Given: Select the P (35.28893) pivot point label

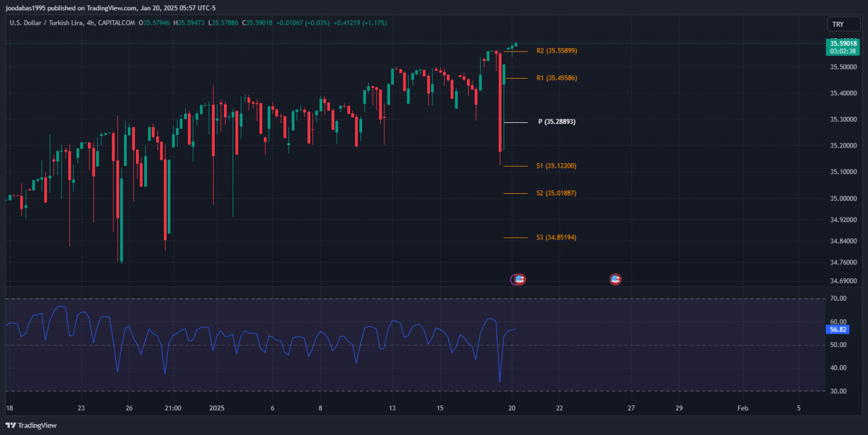Looking at the screenshot, I should pos(556,122).
